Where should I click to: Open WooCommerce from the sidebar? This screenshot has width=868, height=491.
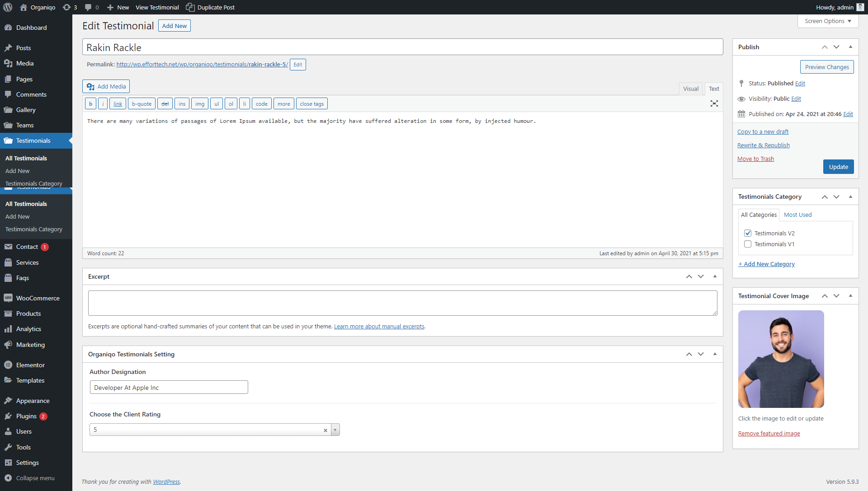[38, 298]
